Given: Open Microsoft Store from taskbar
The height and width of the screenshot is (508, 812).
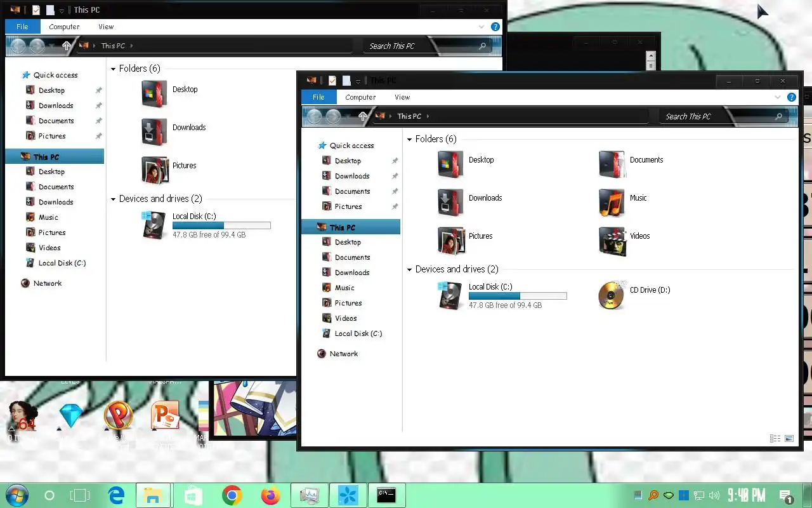Looking at the screenshot, I should pyautogui.click(x=193, y=495).
